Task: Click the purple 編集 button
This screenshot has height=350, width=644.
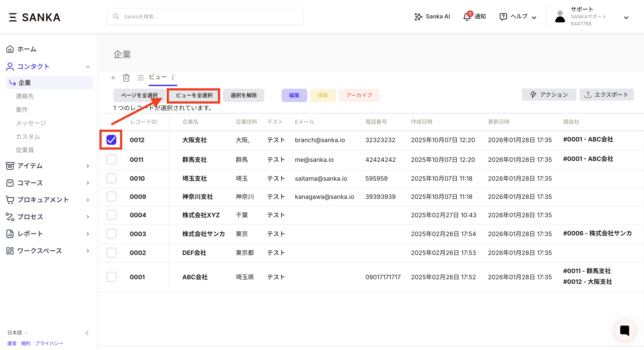Action: pos(294,95)
